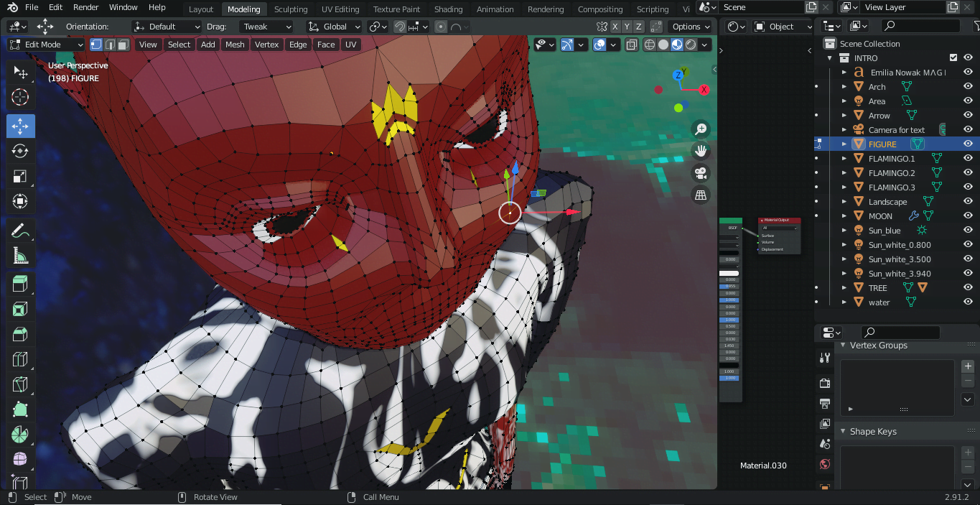
Task: Choose the Poly Build tool
Action: pos(20,409)
